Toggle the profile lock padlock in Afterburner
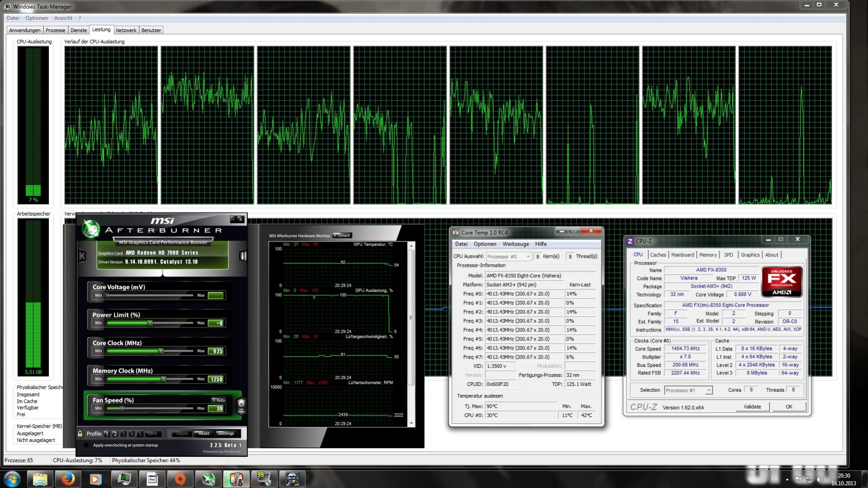 [80, 433]
